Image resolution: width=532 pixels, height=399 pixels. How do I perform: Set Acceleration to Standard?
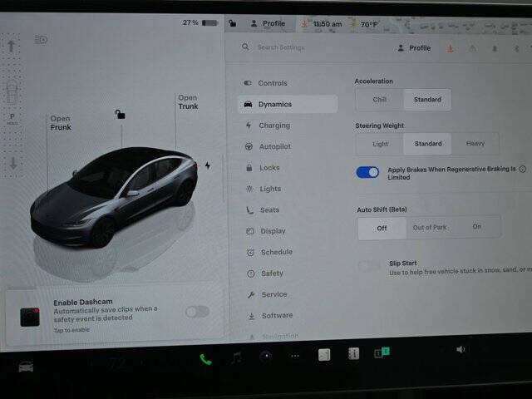[x=427, y=100]
